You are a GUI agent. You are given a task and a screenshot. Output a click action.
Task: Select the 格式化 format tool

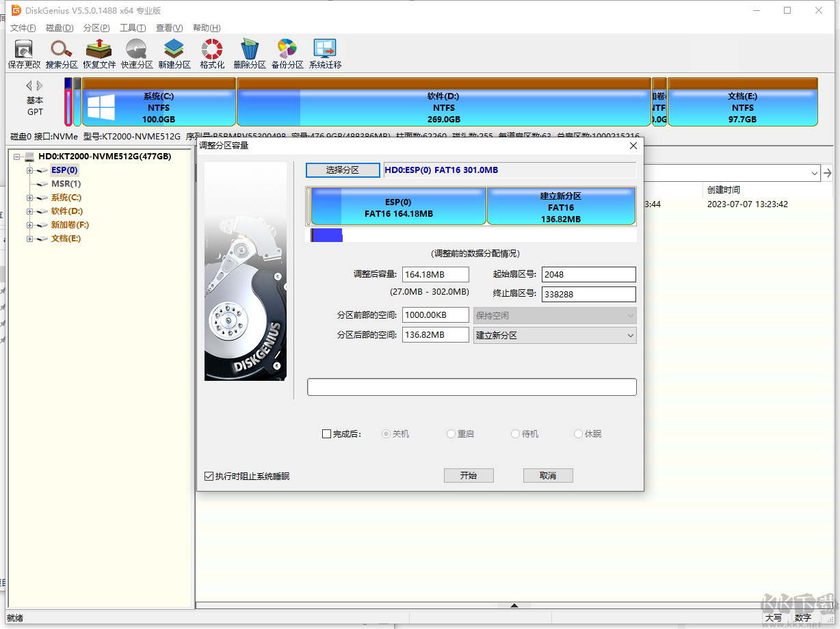[212, 54]
